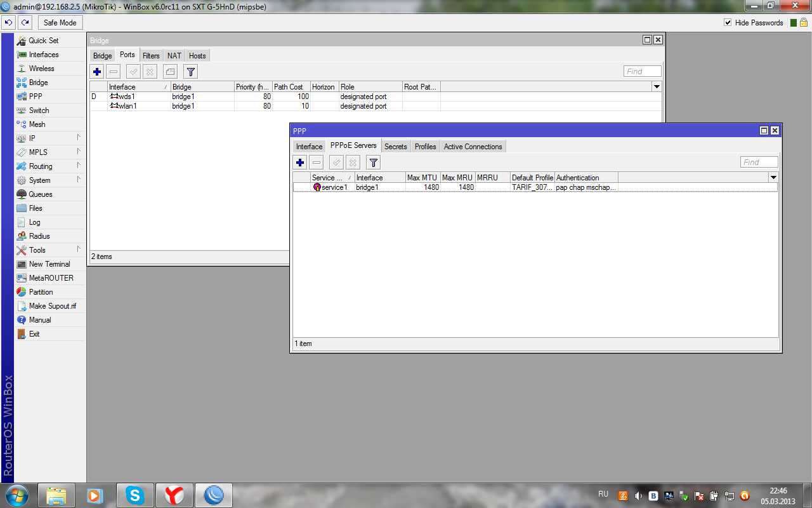Screen dimensions: 812x508
Task: Click the Remove button in PPP window
Action: click(317, 163)
